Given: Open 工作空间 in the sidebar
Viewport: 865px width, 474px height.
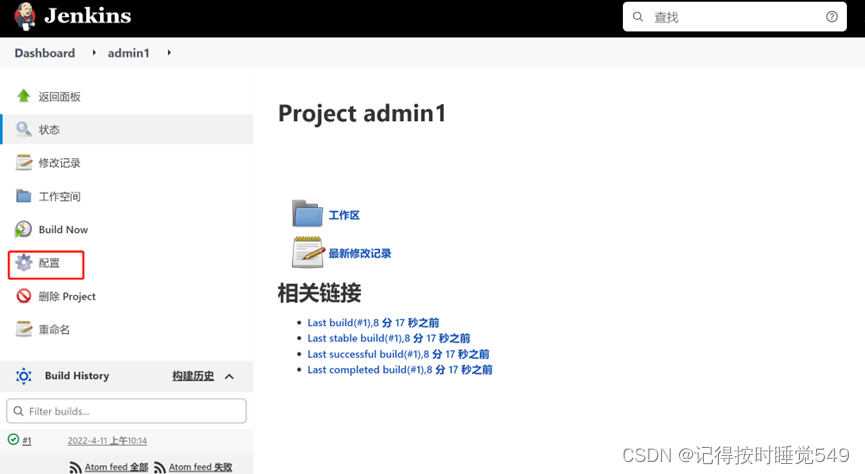Looking at the screenshot, I should (60, 196).
